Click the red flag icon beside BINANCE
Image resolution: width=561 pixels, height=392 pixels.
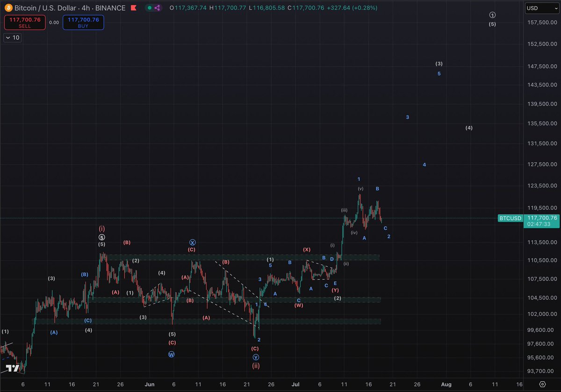point(133,8)
